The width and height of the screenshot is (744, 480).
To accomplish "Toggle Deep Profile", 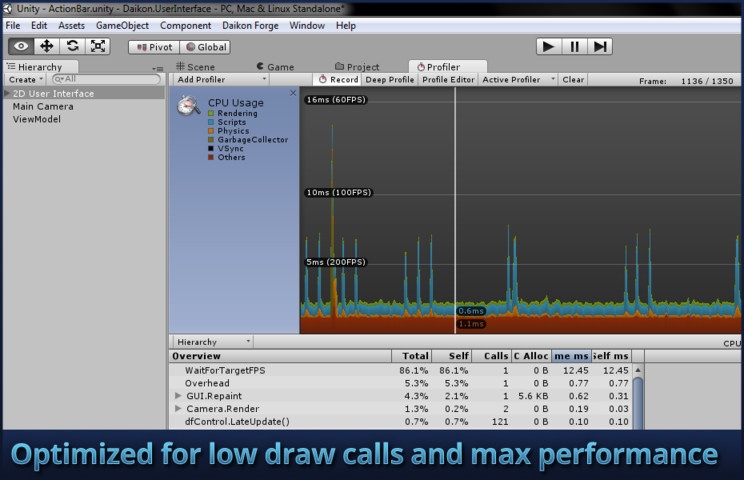I will (x=390, y=80).
